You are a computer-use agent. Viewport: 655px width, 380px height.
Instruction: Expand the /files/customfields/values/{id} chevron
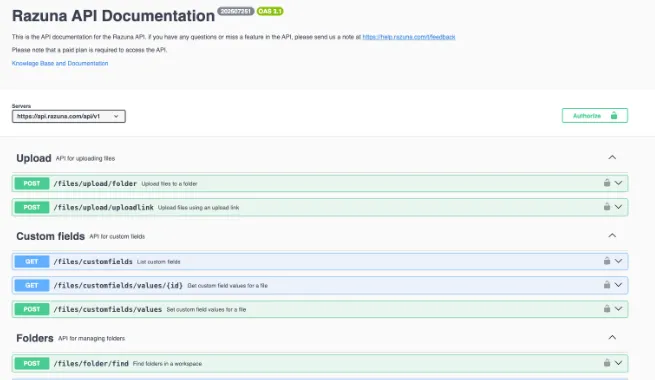click(618, 285)
